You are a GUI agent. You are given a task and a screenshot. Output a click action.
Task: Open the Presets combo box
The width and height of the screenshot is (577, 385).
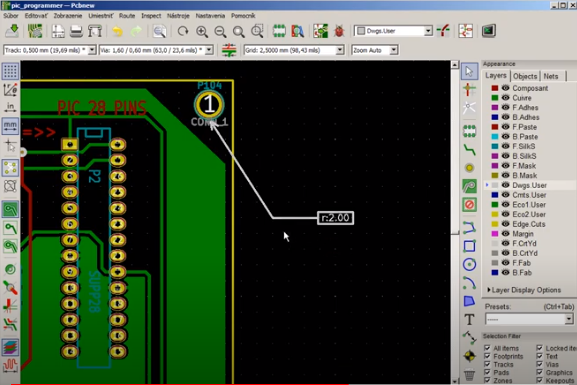tap(530, 319)
